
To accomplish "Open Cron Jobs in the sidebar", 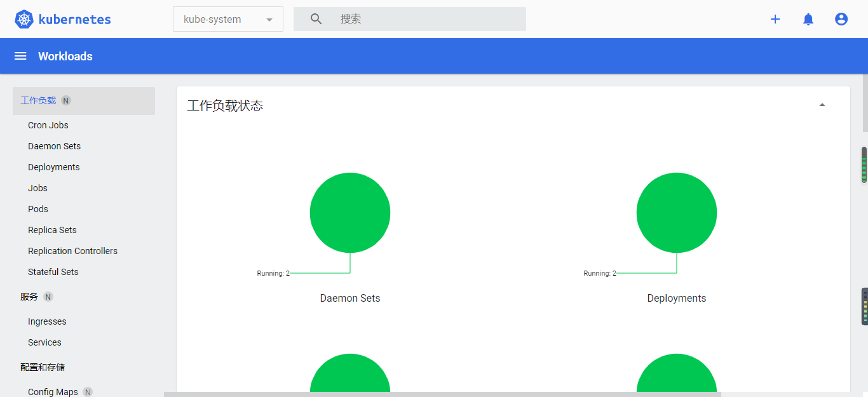I will pyautogui.click(x=48, y=125).
